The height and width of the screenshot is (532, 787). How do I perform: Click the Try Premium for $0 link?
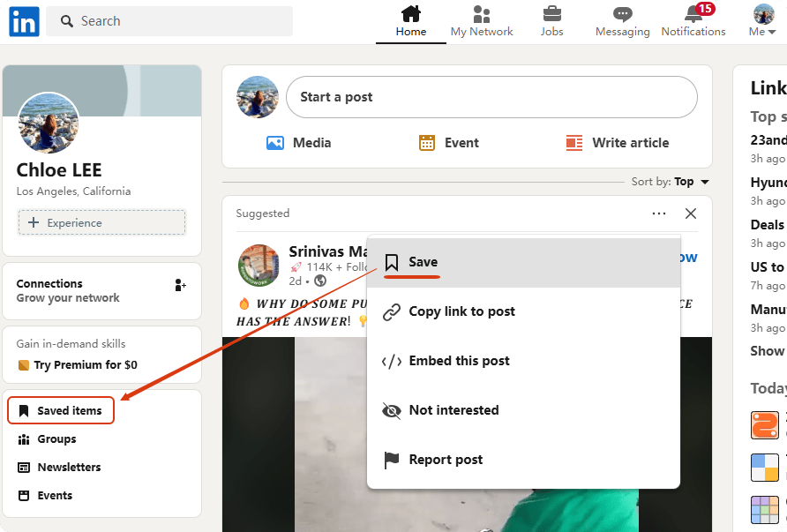[x=86, y=365]
